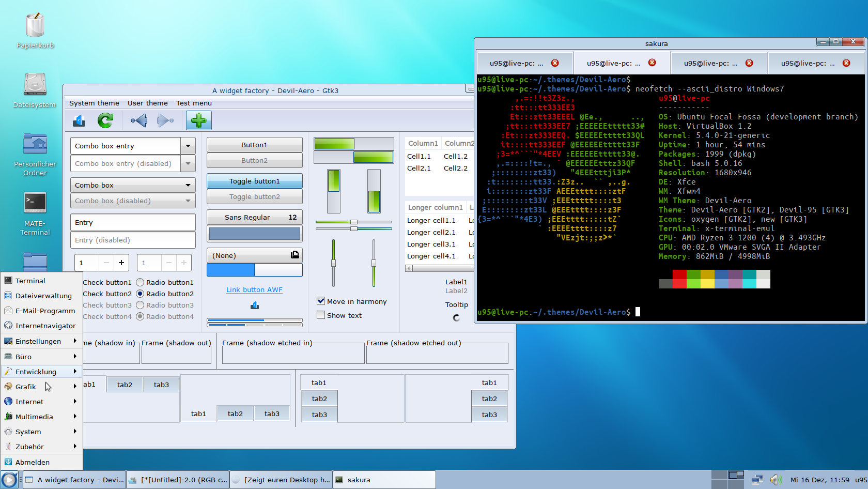The width and height of the screenshot is (868, 489).
Task: Click the green plus toolbar button
Action: pyautogui.click(x=199, y=121)
